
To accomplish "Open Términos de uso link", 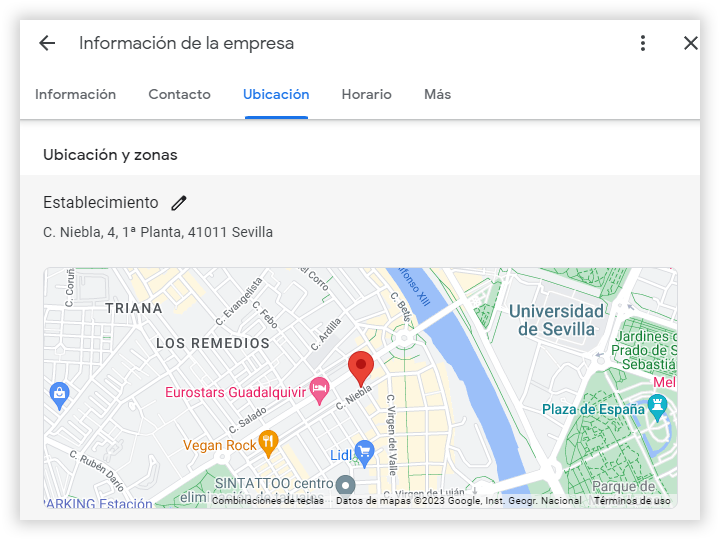I will (632, 501).
